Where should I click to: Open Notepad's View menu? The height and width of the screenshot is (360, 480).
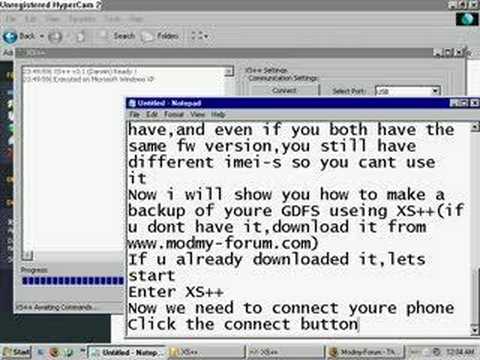click(198, 114)
